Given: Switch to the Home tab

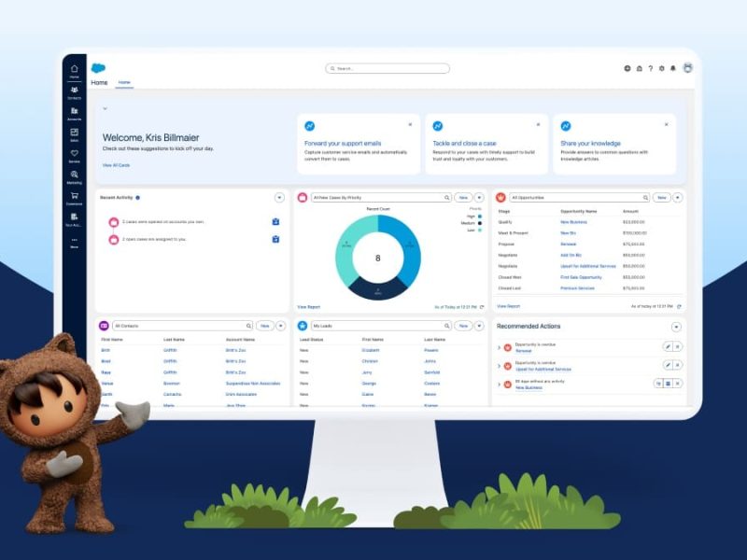Looking at the screenshot, I should [124, 82].
